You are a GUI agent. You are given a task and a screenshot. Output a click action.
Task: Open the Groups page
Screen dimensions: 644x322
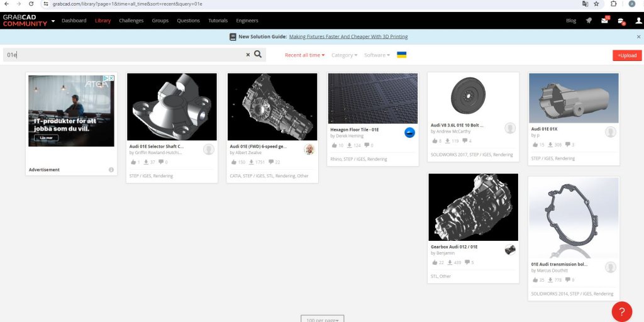160,21
